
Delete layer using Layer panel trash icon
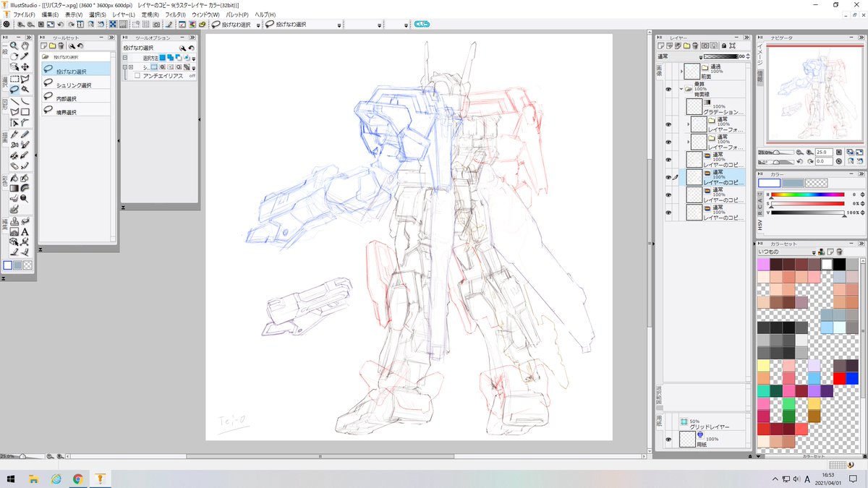click(x=695, y=46)
